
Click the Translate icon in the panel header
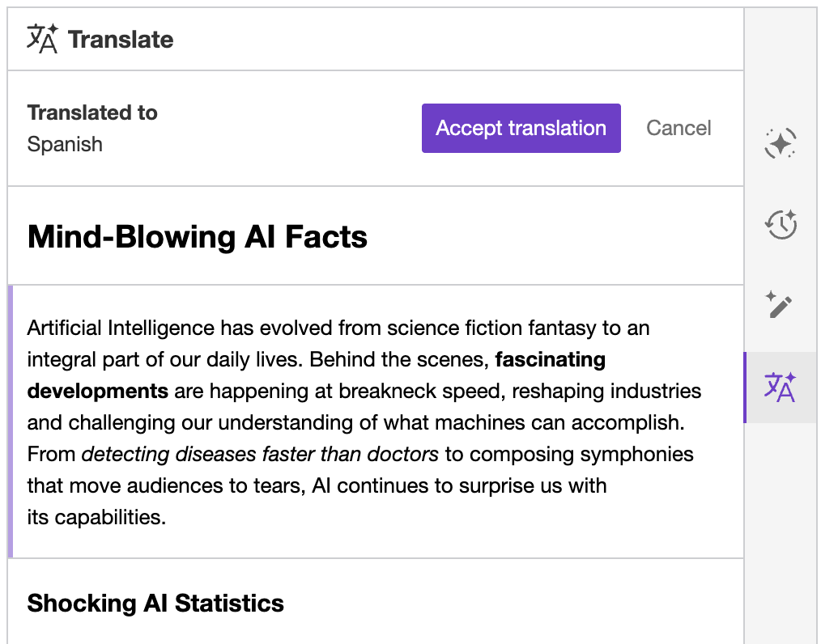tap(40, 38)
